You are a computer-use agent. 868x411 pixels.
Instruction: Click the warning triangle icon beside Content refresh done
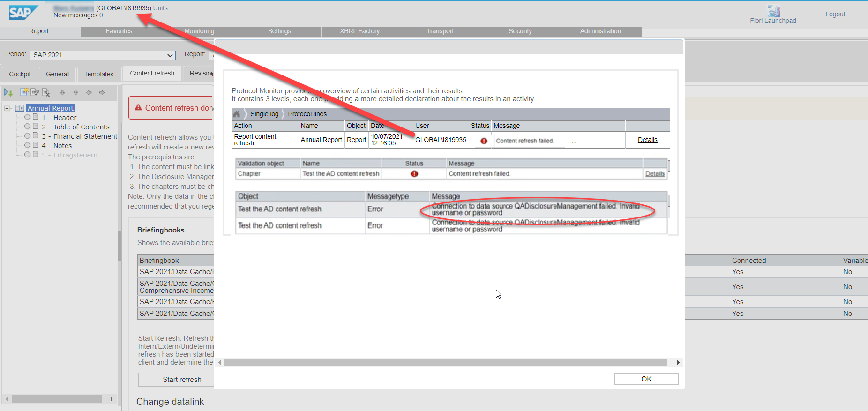tap(138, 107)
